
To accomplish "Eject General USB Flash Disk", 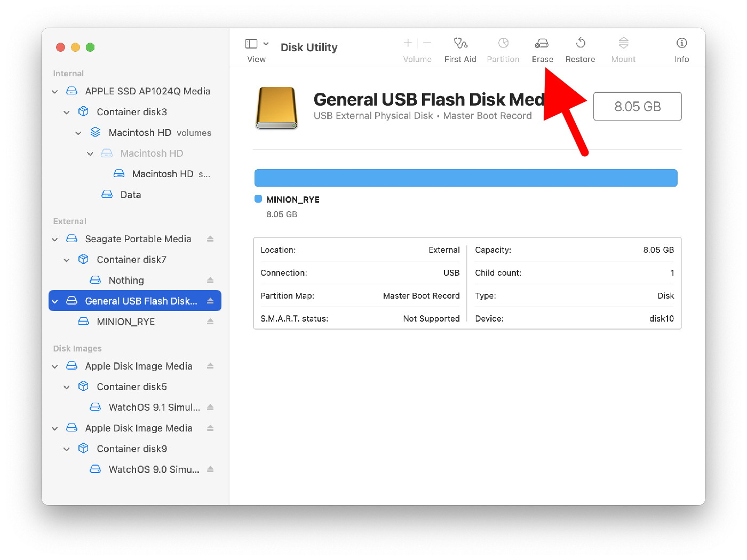I will pyautogui.click(x=210, y=301).
